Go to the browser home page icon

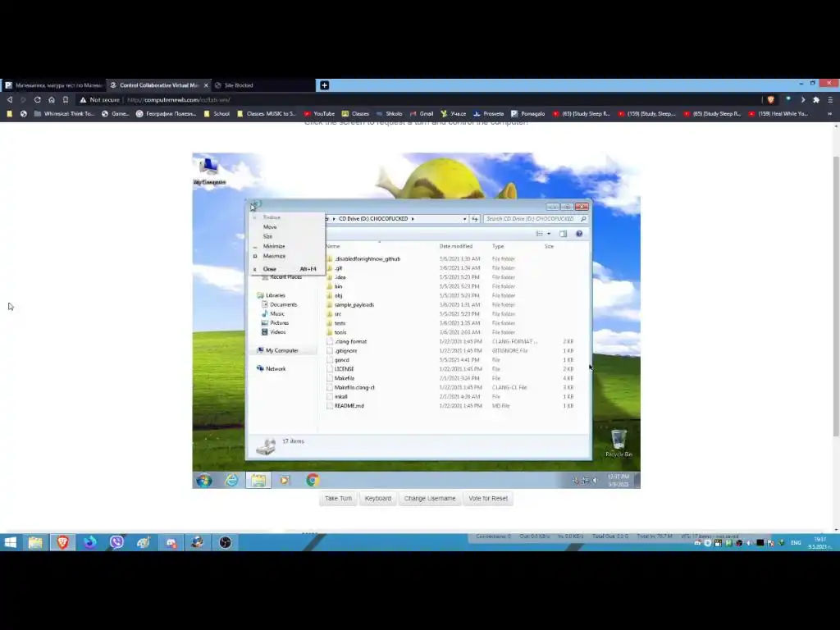[52, 99]
